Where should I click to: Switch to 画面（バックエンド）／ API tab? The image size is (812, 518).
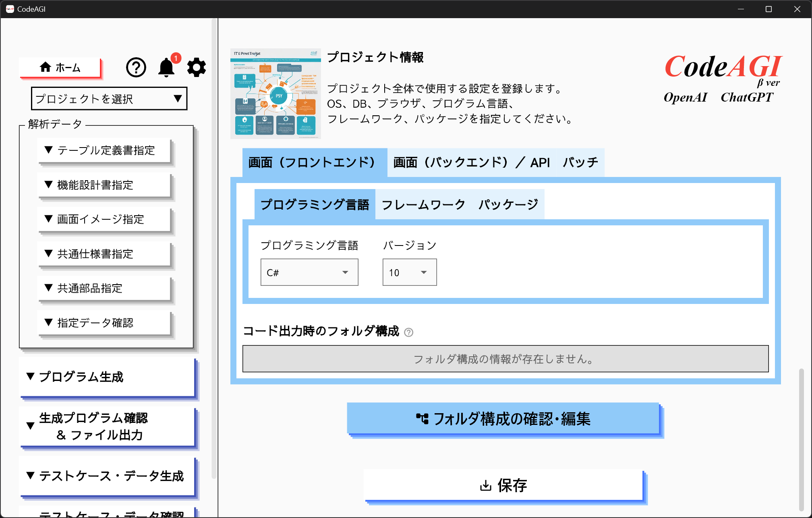point(471,162)
